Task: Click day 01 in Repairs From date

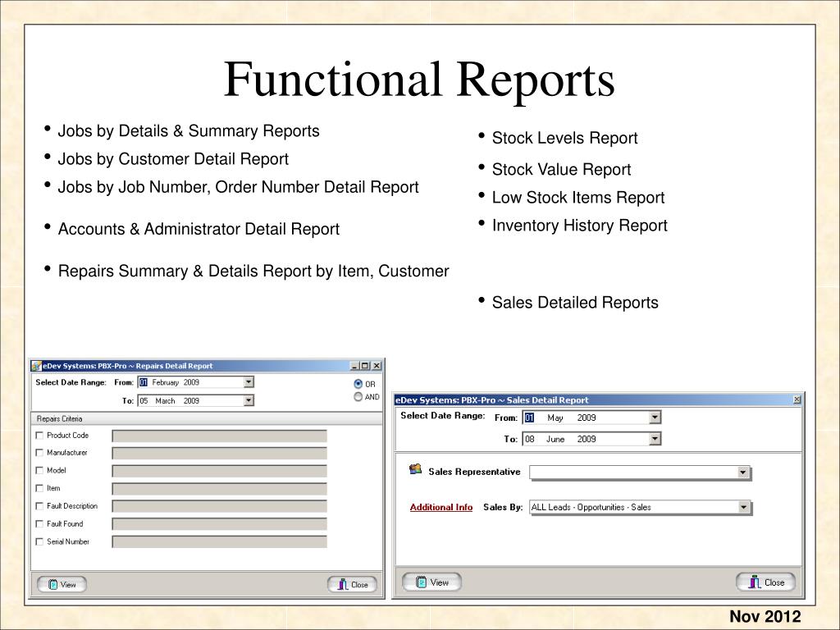Action: pyautogui.click(x=143, y=382)
